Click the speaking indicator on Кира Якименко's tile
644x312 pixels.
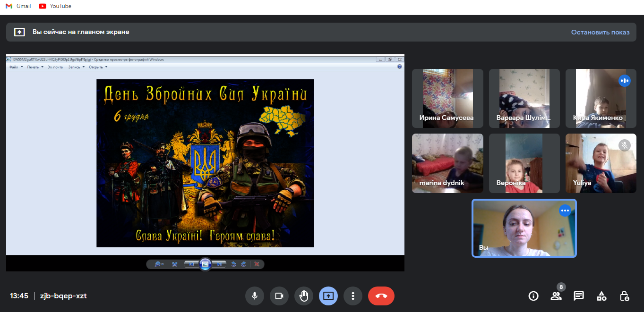[625, 81]
